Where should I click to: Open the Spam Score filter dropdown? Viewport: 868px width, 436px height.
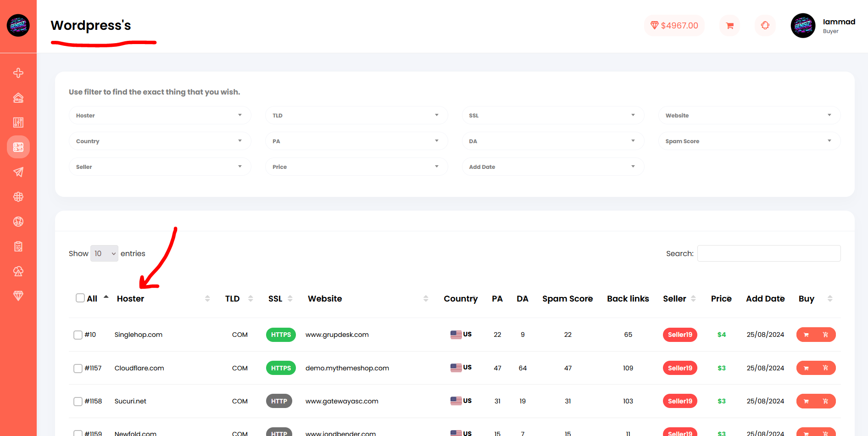[750, 141]
